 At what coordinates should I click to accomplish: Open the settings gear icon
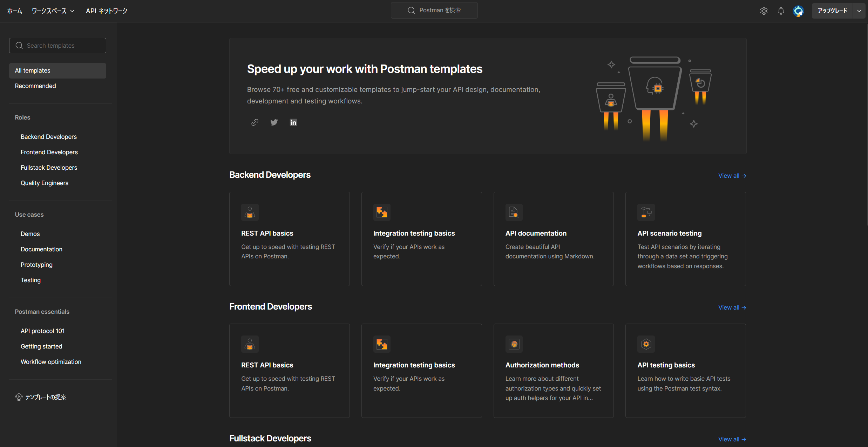tap(764, 11)
